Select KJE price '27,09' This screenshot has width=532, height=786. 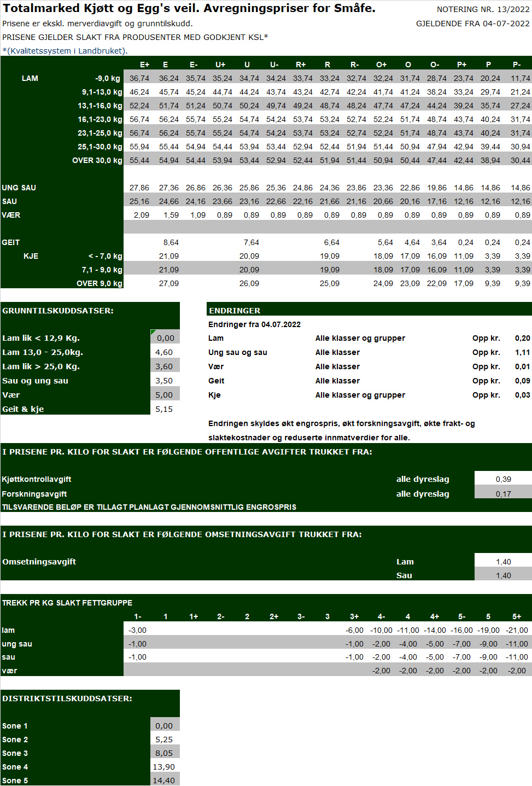[169, 283]
